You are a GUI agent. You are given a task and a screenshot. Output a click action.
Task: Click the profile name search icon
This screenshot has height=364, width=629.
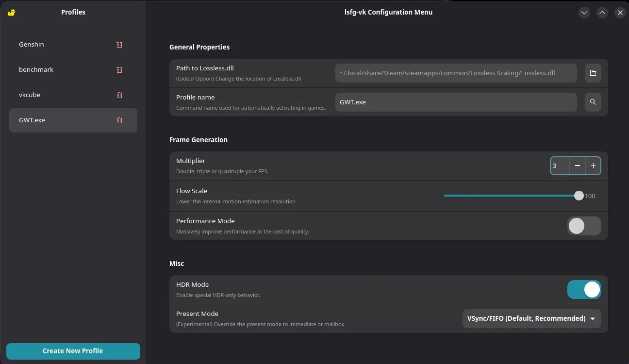593,102
